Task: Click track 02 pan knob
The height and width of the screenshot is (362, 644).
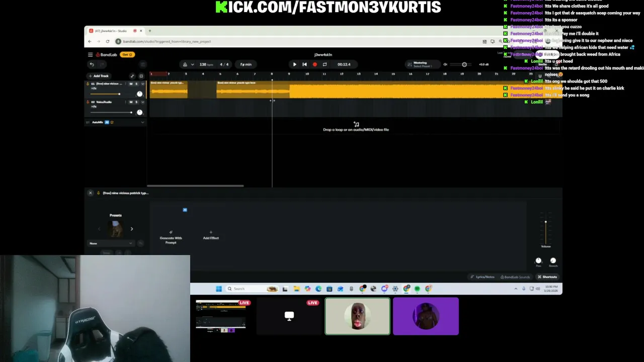Action: coord(139,112)
